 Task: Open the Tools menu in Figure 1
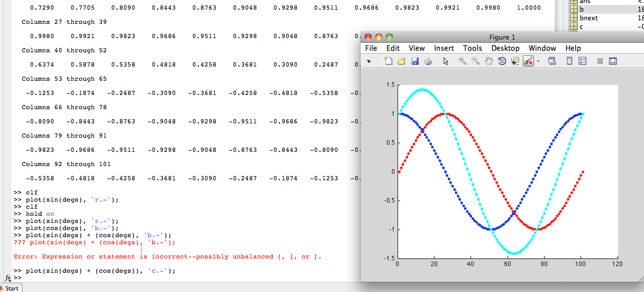pyautogui.click(x=473, y=48)
